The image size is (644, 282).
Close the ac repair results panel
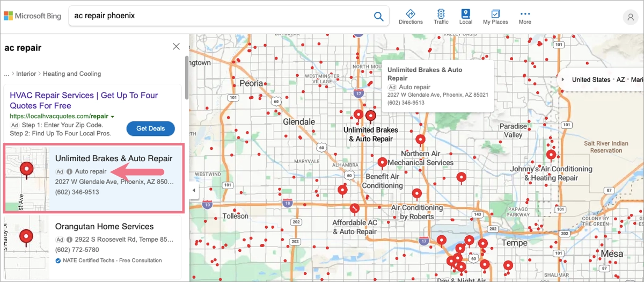point(176,47)
